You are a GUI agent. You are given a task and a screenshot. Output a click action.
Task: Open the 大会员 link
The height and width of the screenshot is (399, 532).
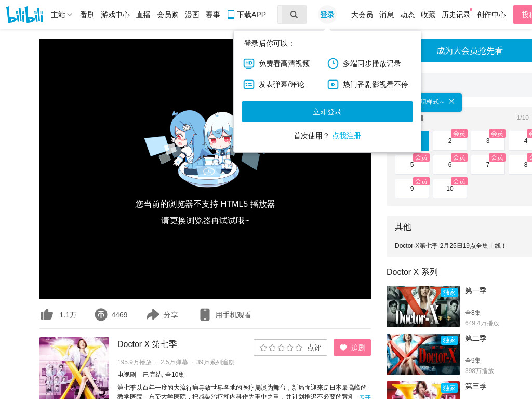tap(362, 15)
